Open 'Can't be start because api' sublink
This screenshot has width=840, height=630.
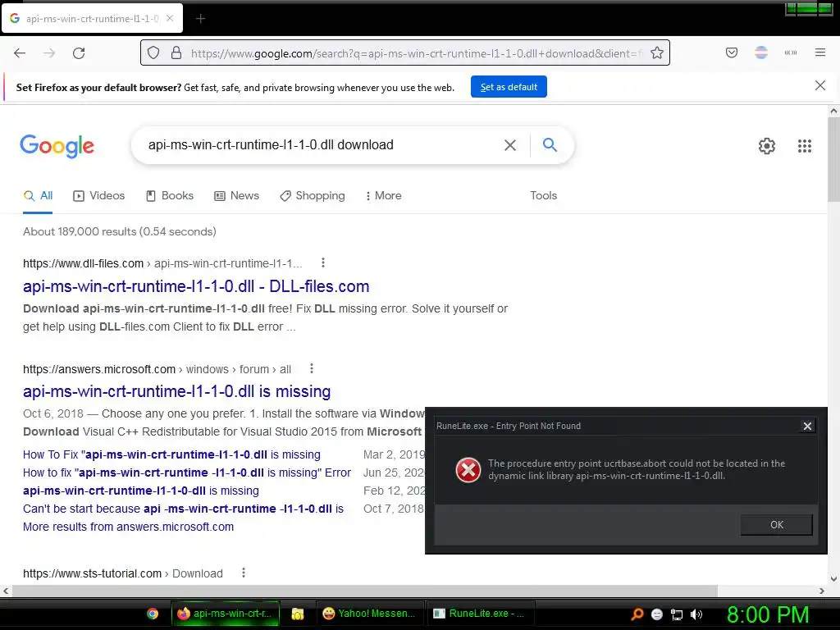coord(183,509)
